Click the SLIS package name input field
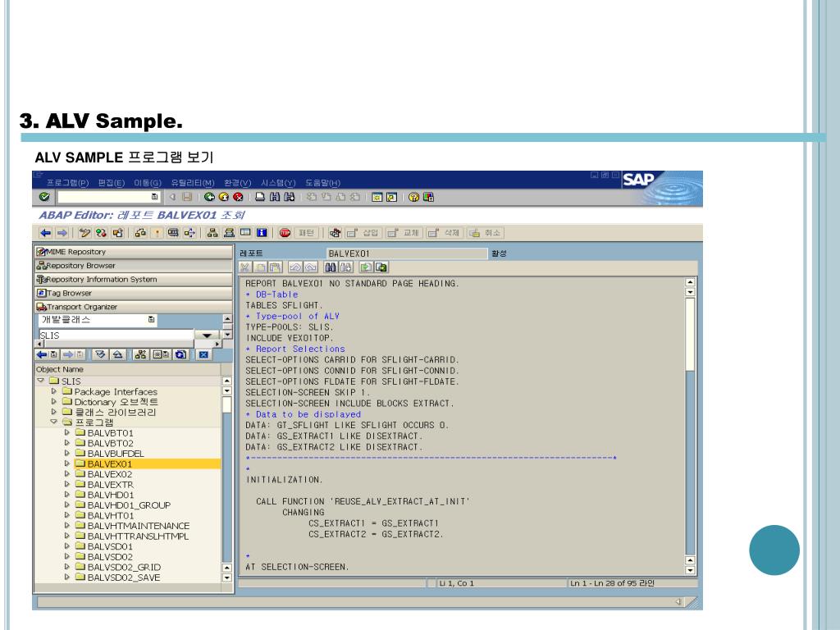This screenshot has width=840, height=630. click(116, 336)
